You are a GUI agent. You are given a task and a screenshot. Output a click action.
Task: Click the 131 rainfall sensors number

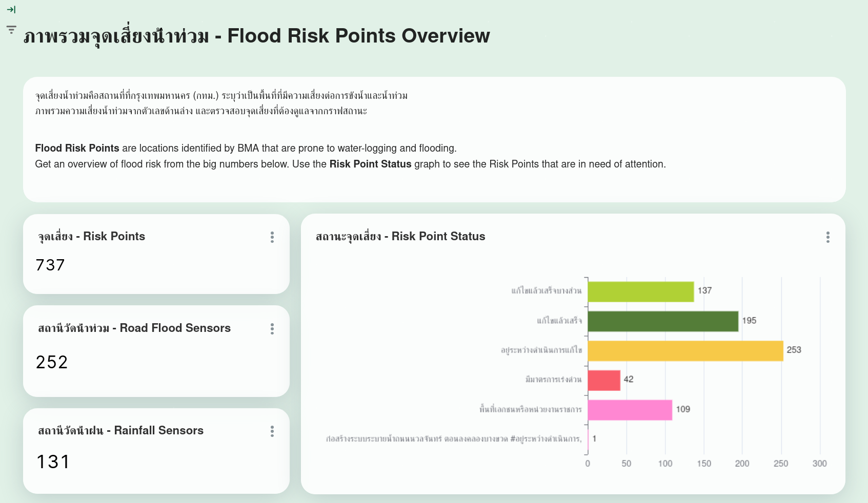pos(53,462)
